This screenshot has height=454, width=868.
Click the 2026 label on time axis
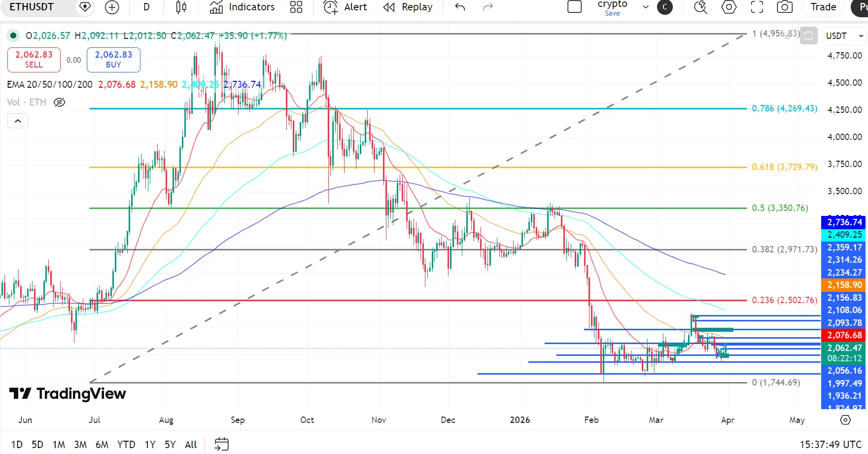(520, 420)
